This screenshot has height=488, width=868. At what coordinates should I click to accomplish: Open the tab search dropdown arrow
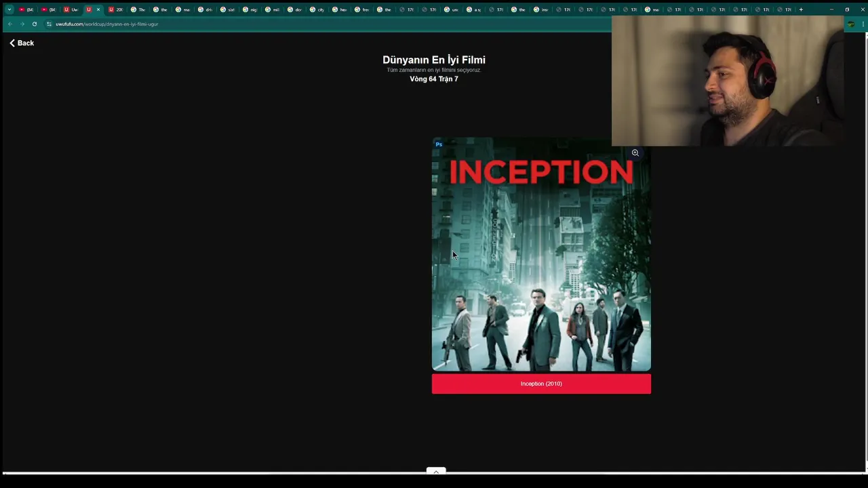tap(9, 9)
